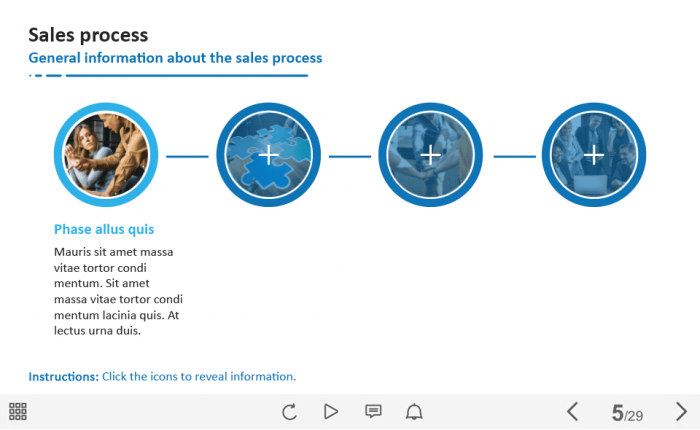This screenshot has width=700, height=430.
Task: Expand the fourth circle showing business team
Action: (x=593, y=155)
